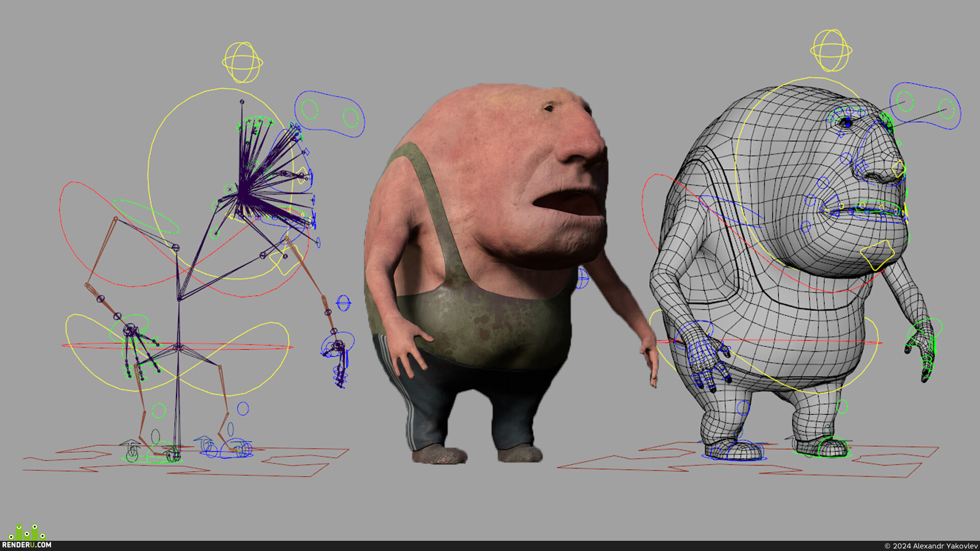Select the blue pupil control on the wireframe eye
Image resolution: width=980 pixels, height=551 pixels.
point(847,123)
